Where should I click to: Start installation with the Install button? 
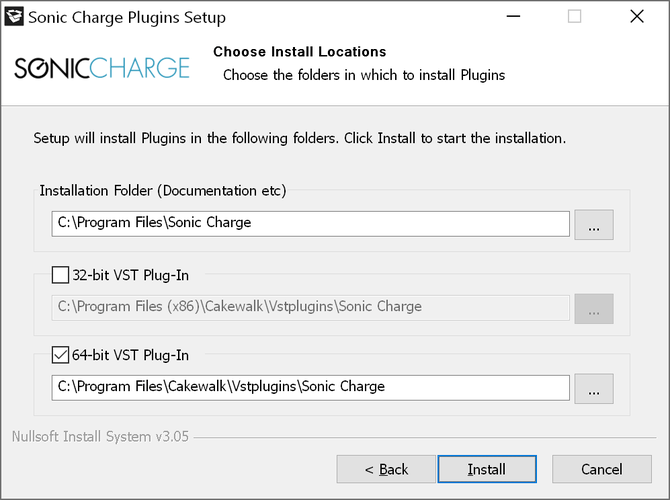487,469
